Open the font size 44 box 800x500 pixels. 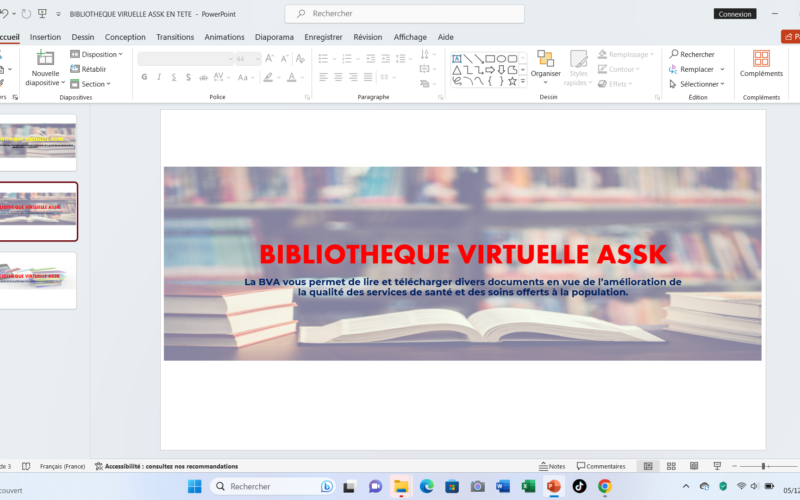(248, 59)
